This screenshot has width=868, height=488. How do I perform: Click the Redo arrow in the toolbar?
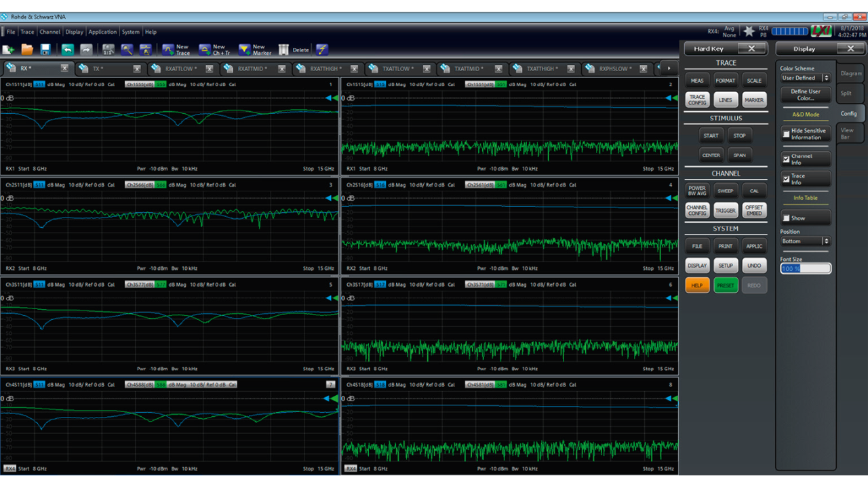pyautogui.click(x=86, y=49)
